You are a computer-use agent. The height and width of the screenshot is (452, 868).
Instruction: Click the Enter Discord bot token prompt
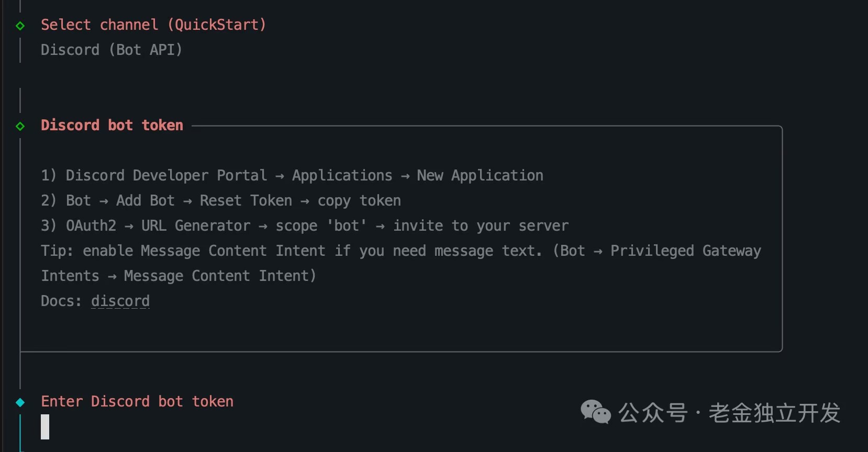click(x=137, y=402)
